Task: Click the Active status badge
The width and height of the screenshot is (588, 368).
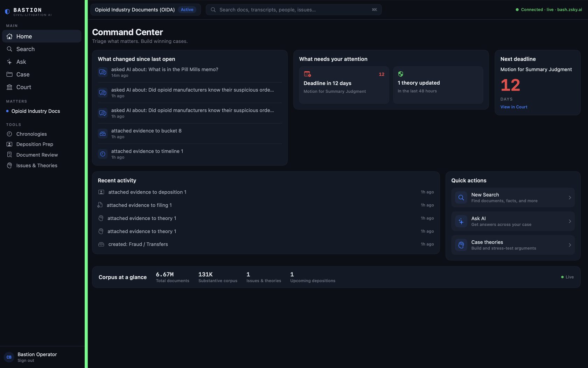Action: pyautogui.click(x=187, y=10)
